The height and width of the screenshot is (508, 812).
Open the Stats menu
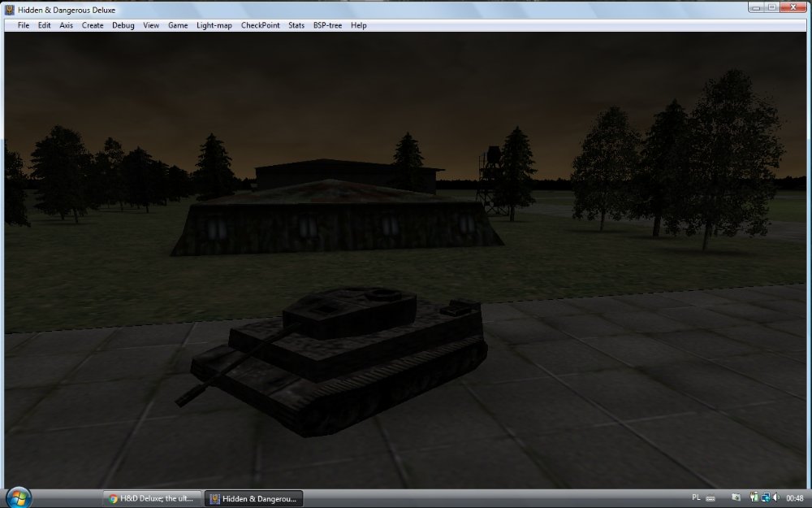coord(296,25)
